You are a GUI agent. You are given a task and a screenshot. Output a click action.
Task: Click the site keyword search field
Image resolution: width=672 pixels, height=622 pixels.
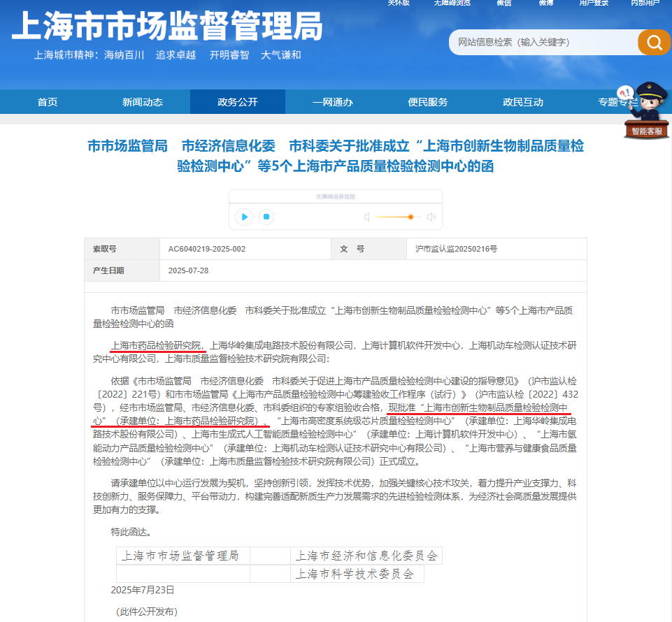point(543,43)
